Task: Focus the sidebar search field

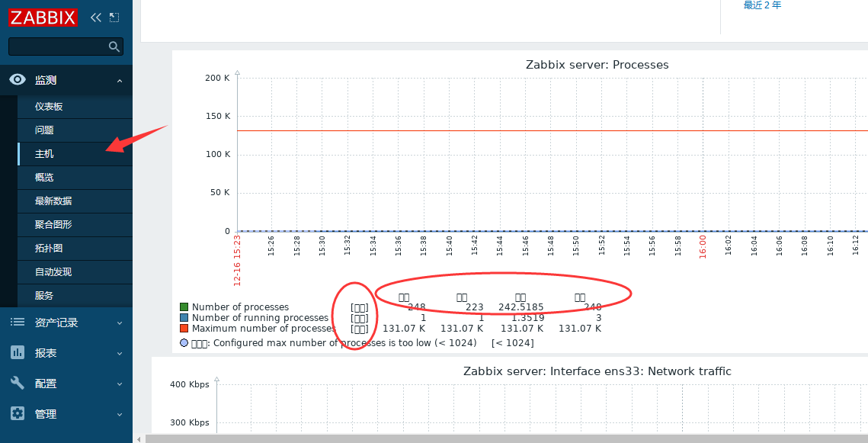Action: (x=66, y=47)
